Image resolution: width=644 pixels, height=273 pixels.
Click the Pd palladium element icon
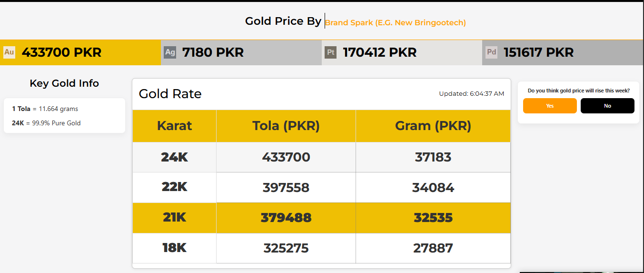pyautogui.click(x=491, y=52)
